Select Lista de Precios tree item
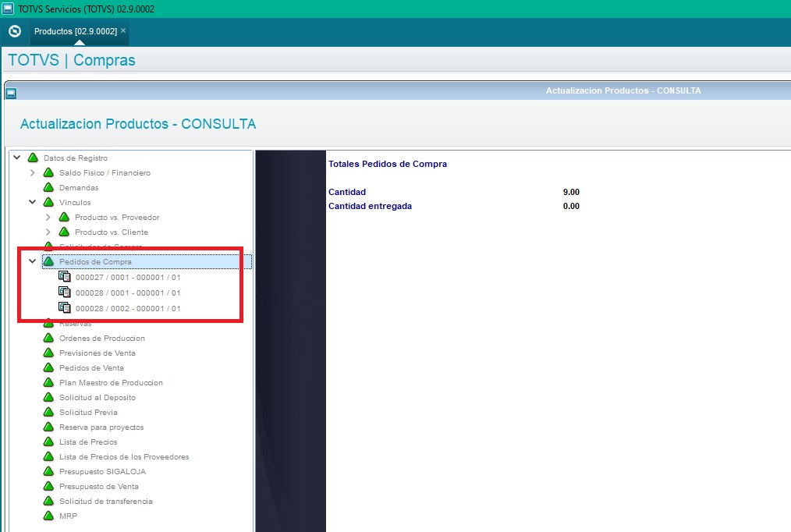The width and height of the screenshot is (791, 532). coord(88,442)
